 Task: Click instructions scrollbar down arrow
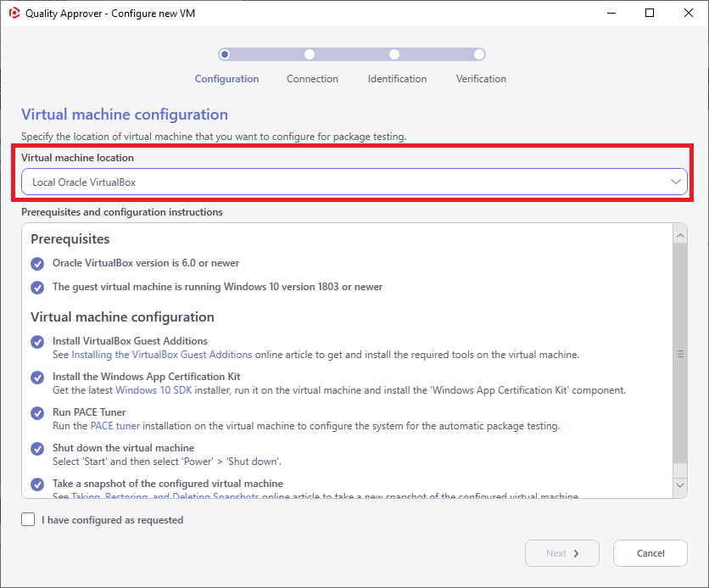680,484
